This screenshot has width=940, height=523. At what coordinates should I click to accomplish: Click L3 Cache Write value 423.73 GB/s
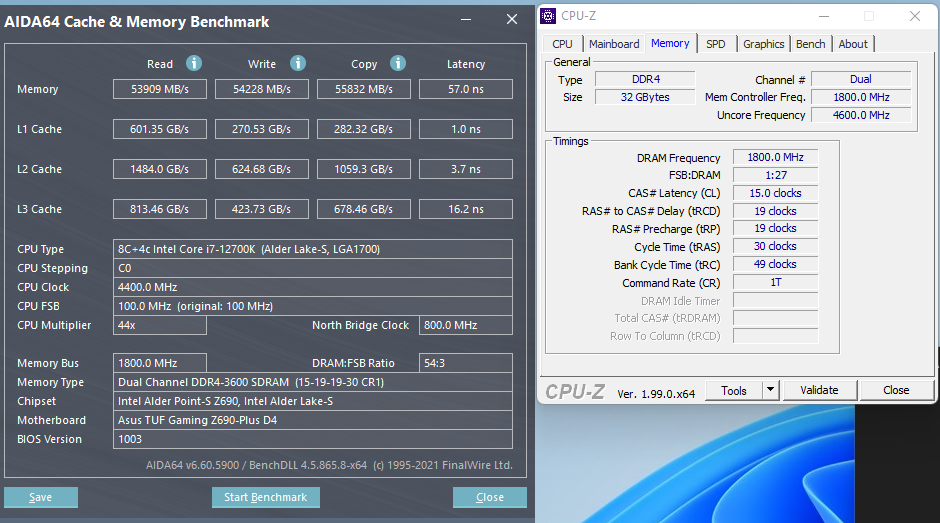tap(262, 209)
